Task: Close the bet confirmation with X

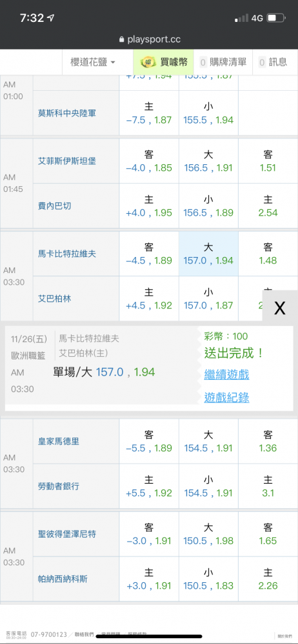Action: point(280,308)
